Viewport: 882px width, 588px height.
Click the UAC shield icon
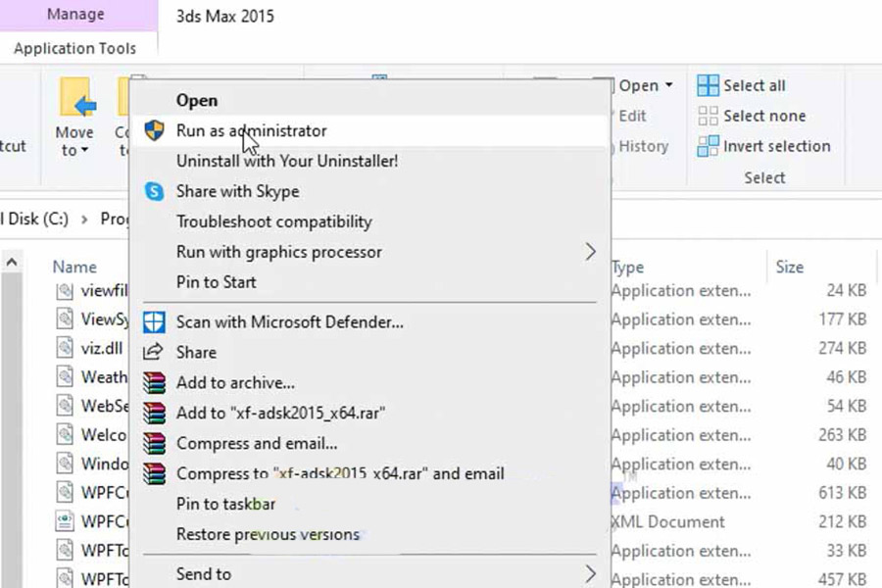coord(154,130)
